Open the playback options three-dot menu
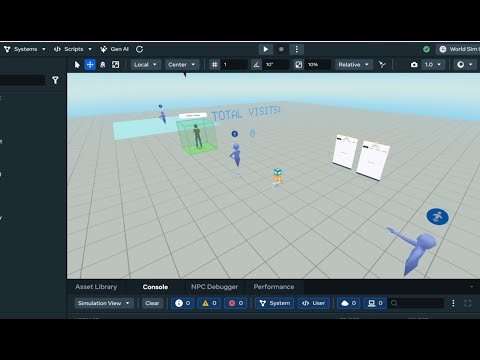The height and width of the screenshot is (360, 480). (297, 49)
